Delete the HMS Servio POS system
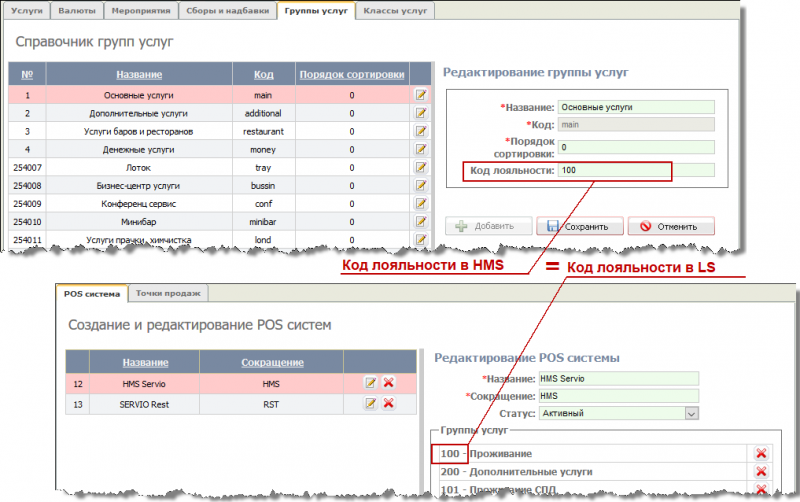 389,383
